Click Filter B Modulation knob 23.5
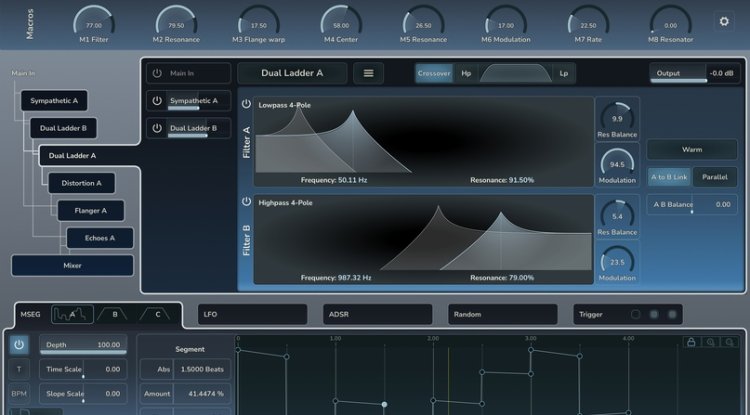The height and width of the screenshot is (415, 750). pos(617,261)
